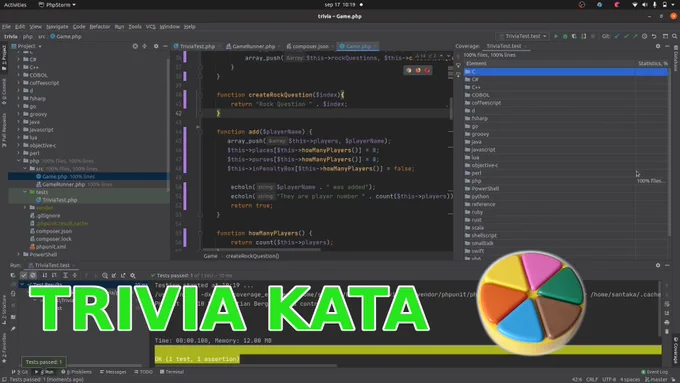Image resolution: width=680 pixels, height=383 pixels.
Task: Expand all items in Project panel
Action: click(144, 46)
